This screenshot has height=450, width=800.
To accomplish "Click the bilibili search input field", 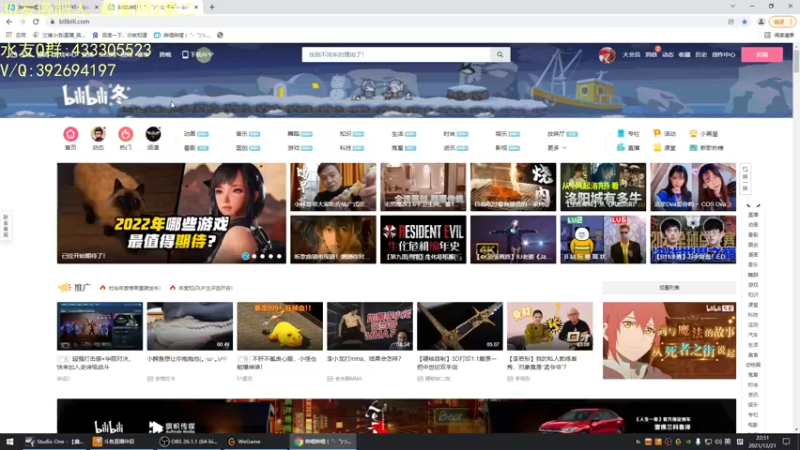I will (396, 55).
